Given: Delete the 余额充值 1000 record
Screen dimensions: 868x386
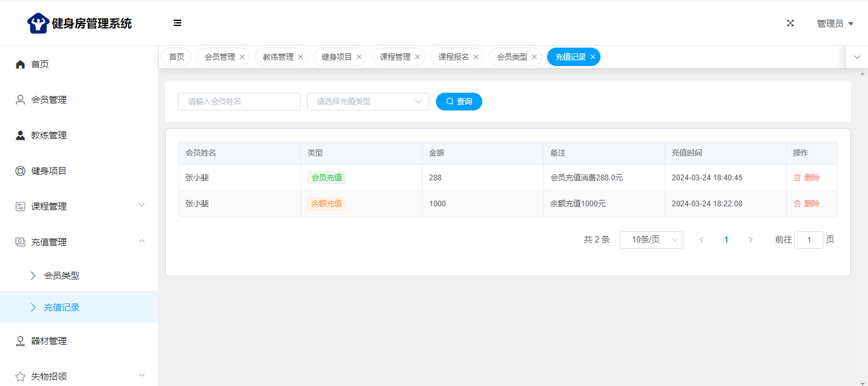Looking at the screenshot, I should (806, 204).
